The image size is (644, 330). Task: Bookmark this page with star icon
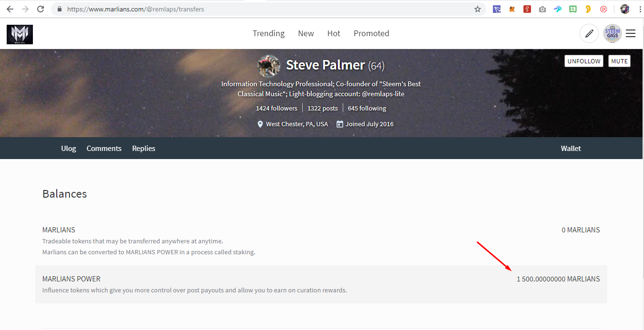point(478,9)
